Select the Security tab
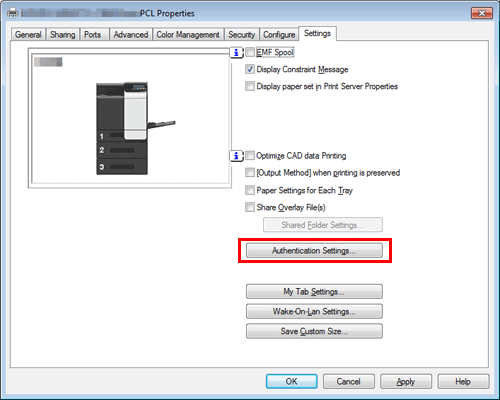 point(242,35)
